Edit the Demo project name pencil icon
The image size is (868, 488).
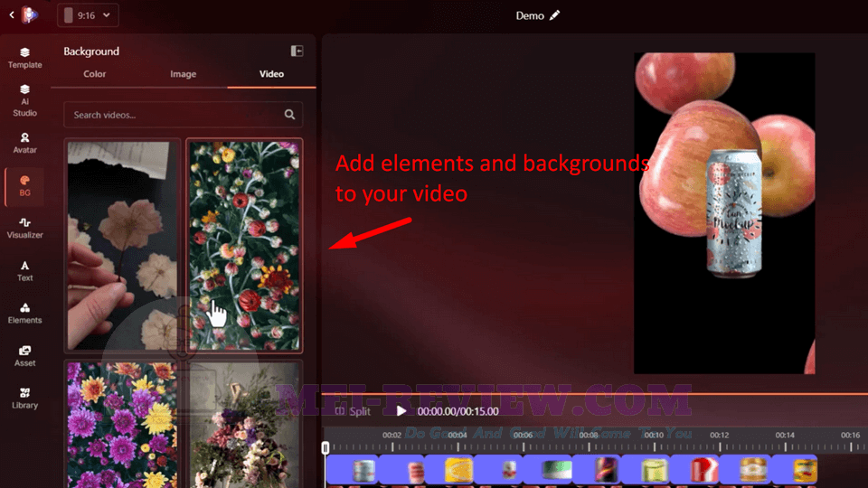pos(554,15)
